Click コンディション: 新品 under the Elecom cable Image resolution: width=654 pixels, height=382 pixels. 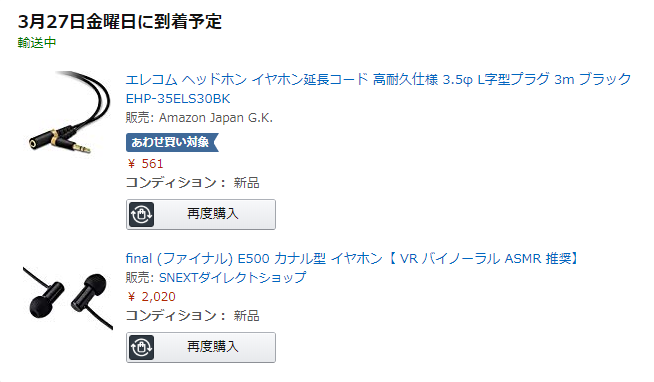[193, 183]
